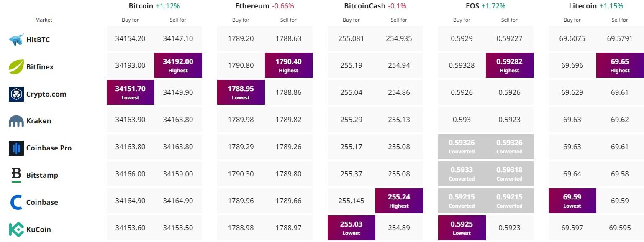
Task: Click the HitBTC exchange logo
Action: 15,40
